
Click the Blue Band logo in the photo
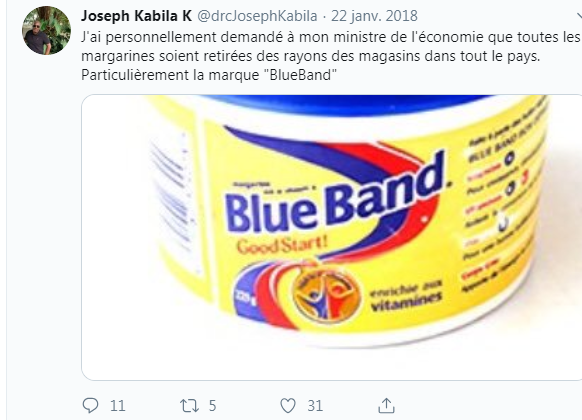[x=334, y=193]
